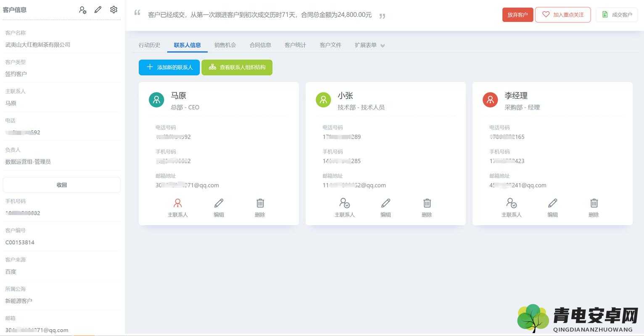644x336 pixels.
Task: Click the 删除 trash icon on 李经理 card
Action: tap(594, 203)
